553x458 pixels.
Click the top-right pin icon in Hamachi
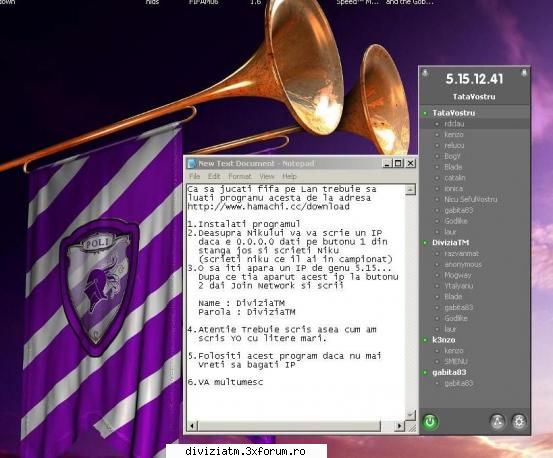[524, 73]
